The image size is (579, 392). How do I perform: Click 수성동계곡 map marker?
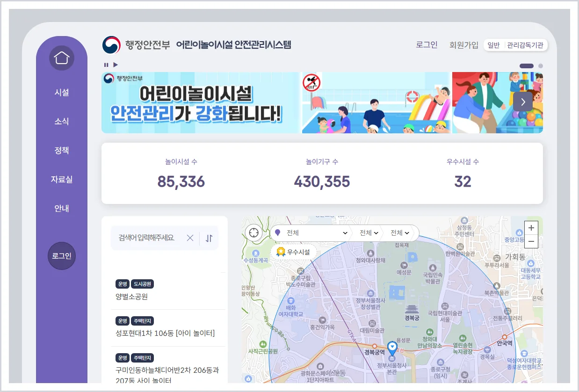255,253
